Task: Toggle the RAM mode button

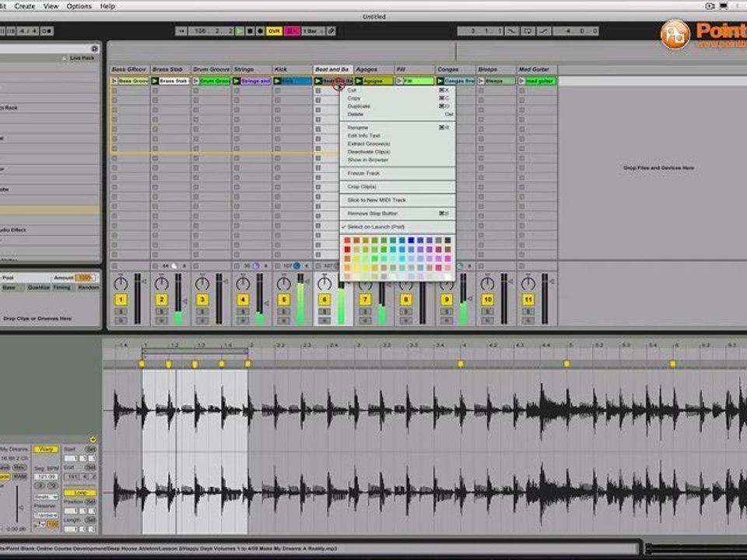Action: (19, 477)
